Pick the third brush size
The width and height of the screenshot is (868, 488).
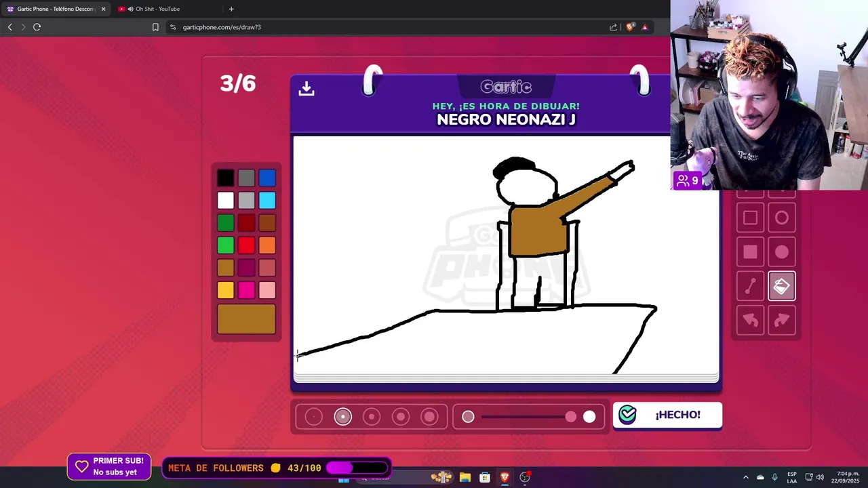372,417
